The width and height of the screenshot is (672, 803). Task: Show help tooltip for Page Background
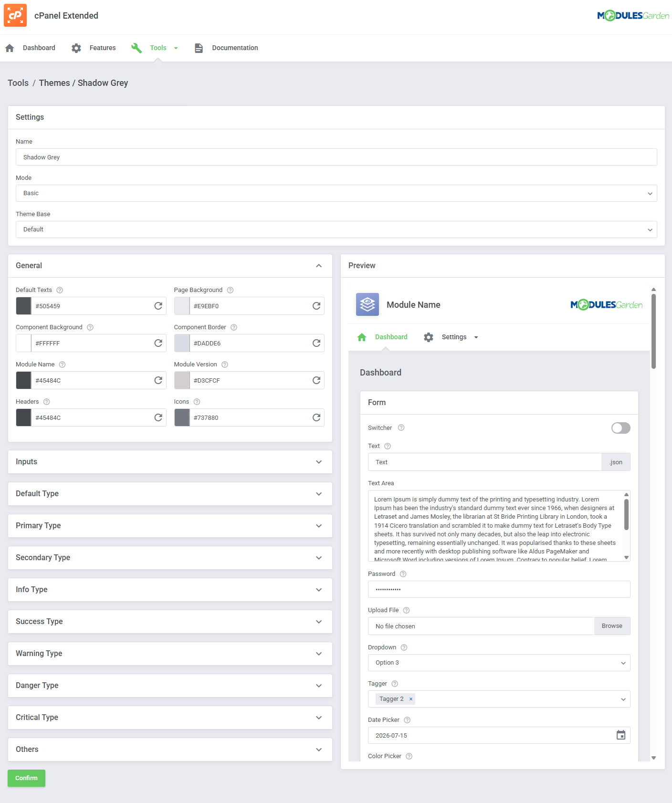pos(230,290)
